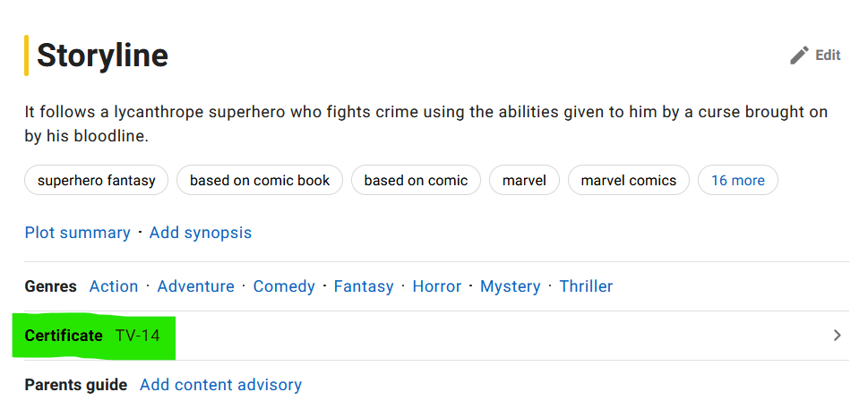Open the 'marvel comics' keyword tag

[629, 181]
